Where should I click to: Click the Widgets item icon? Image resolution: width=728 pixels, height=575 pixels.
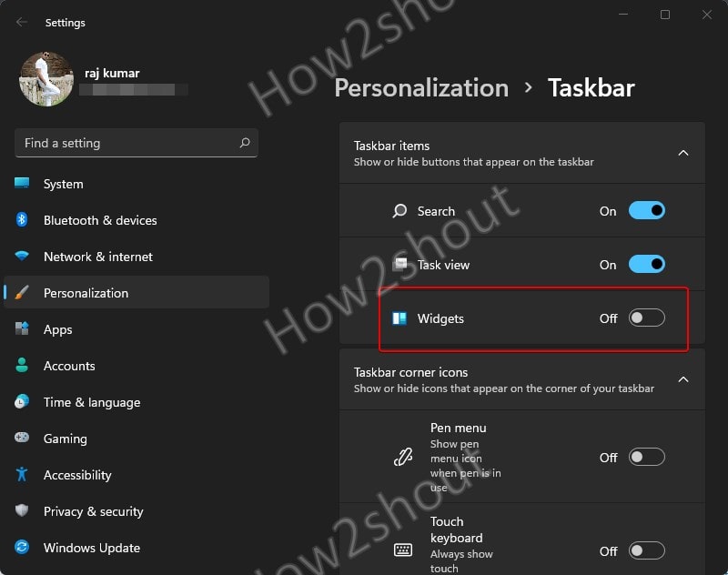pyautogui.click(x=400, y=318)
